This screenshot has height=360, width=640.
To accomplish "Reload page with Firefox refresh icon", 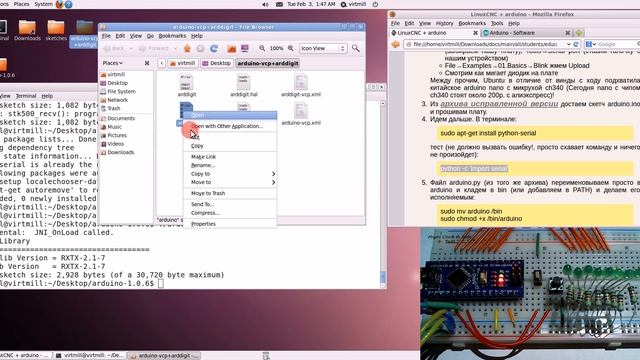I will click(576, 44).
